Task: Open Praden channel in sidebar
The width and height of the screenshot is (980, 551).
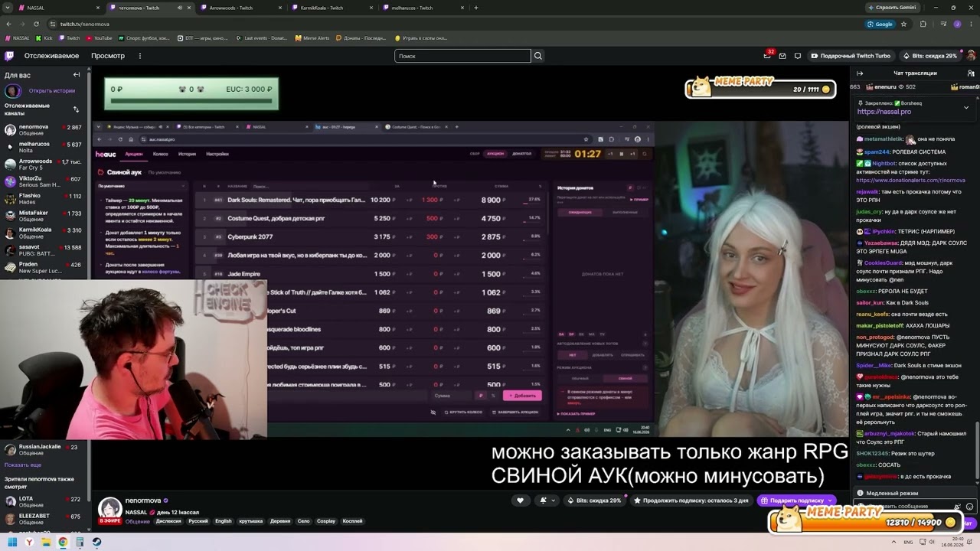Action: click(x=44, y=268)
